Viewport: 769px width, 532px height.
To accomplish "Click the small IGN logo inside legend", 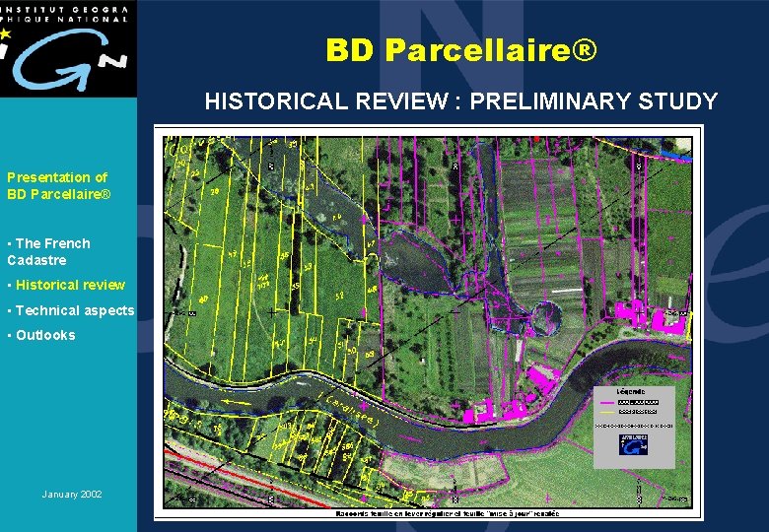I will 633,444.
